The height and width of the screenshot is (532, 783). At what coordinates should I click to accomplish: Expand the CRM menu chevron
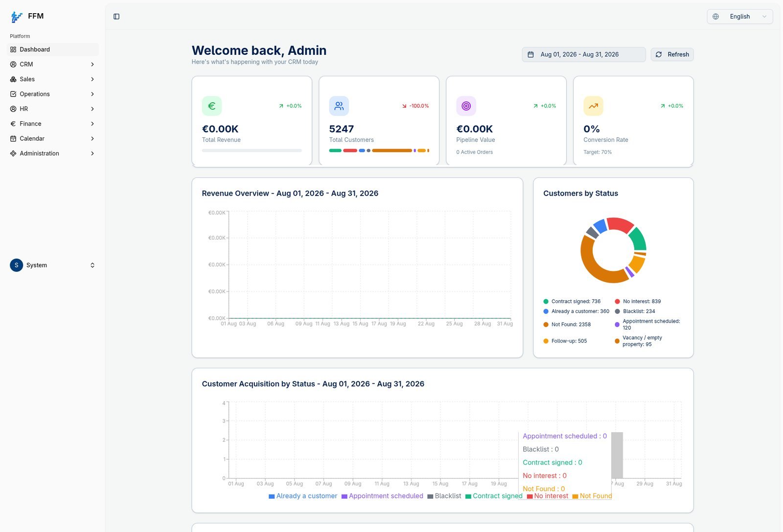(92, 65)
